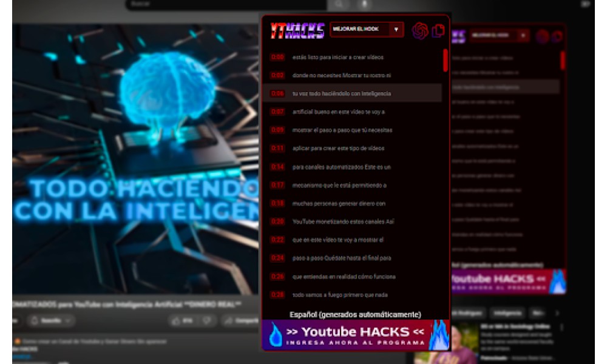Select line 'mecanismo que le está permitiendo a'

339,185
